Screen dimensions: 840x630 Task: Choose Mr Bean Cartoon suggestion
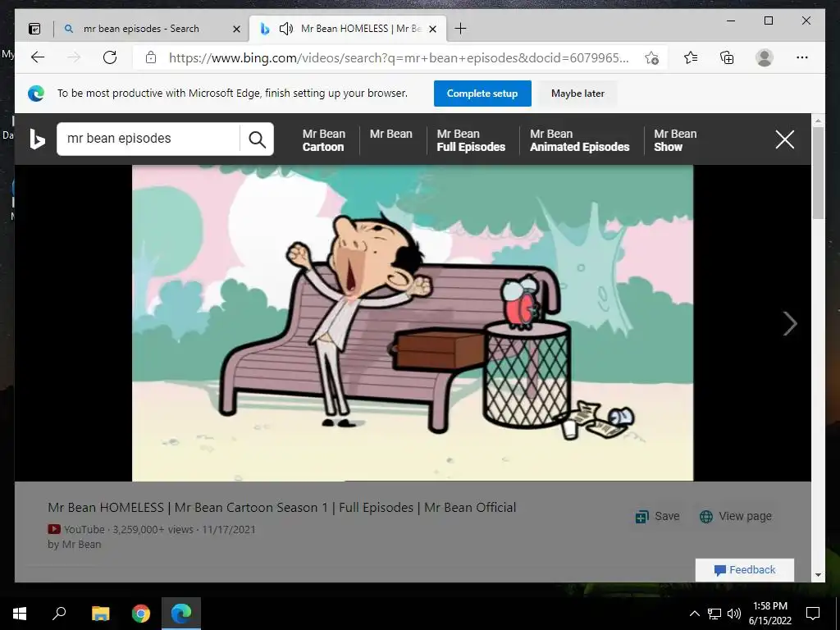coord(323,140)
